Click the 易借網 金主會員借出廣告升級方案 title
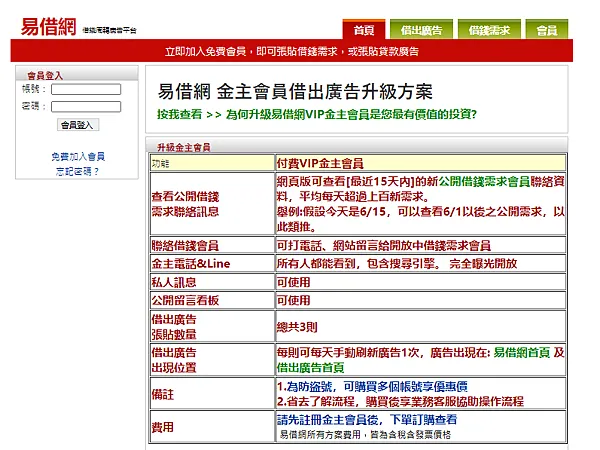600x450 pixels. (295, 92)
